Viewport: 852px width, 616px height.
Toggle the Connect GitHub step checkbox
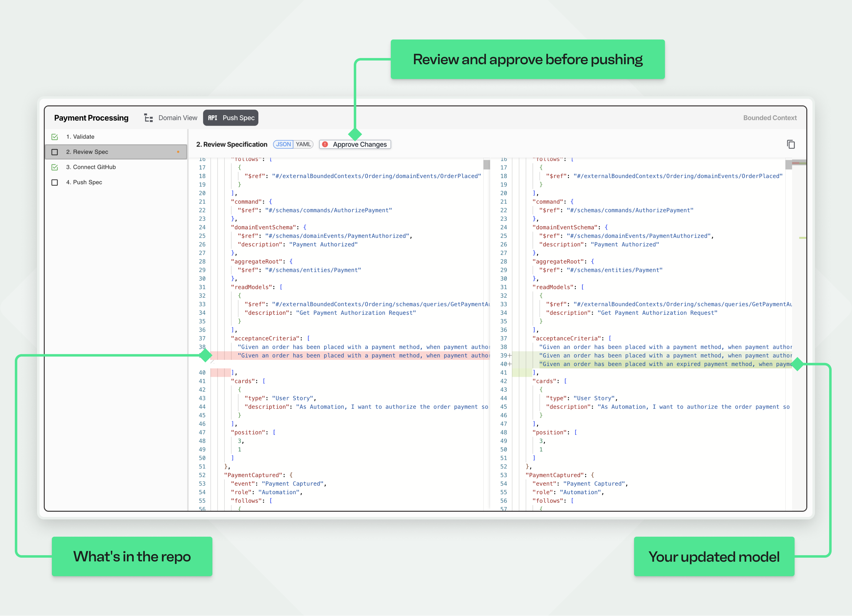[x=55, y=167]
